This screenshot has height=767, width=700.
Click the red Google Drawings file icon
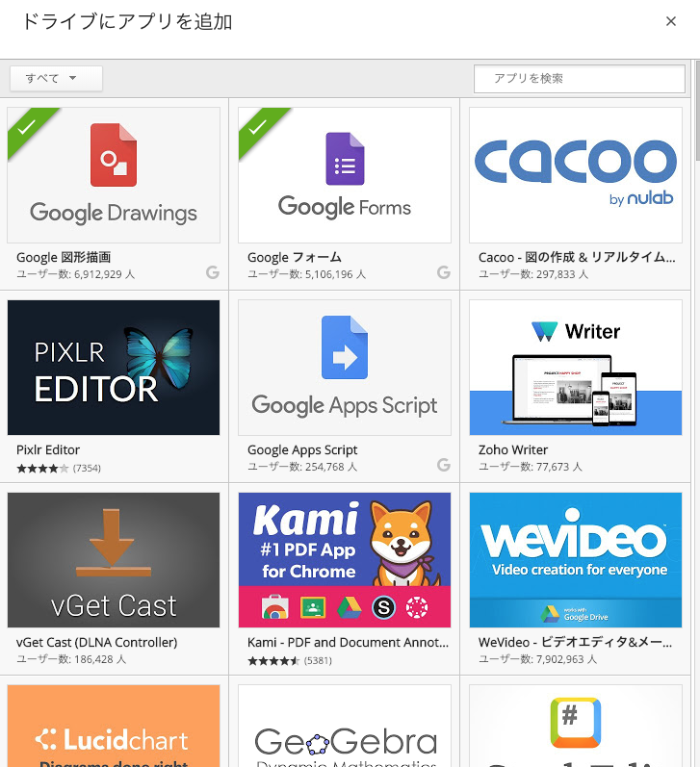coord(114,155)
